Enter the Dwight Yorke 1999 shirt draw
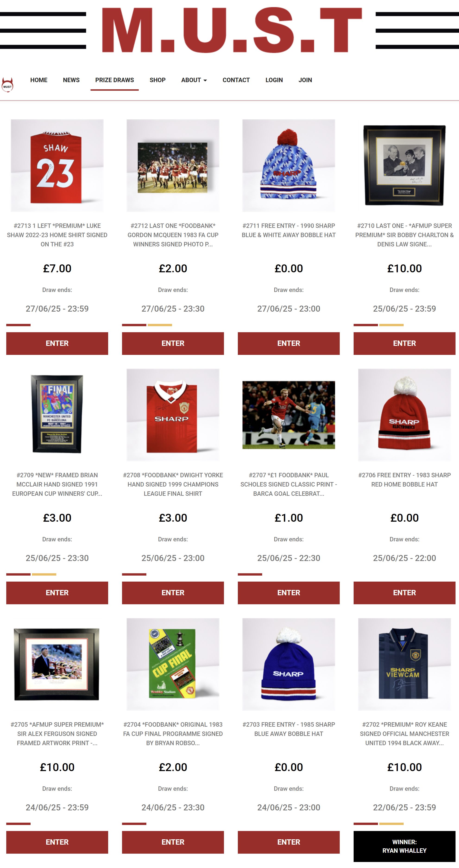 (173, 593)
